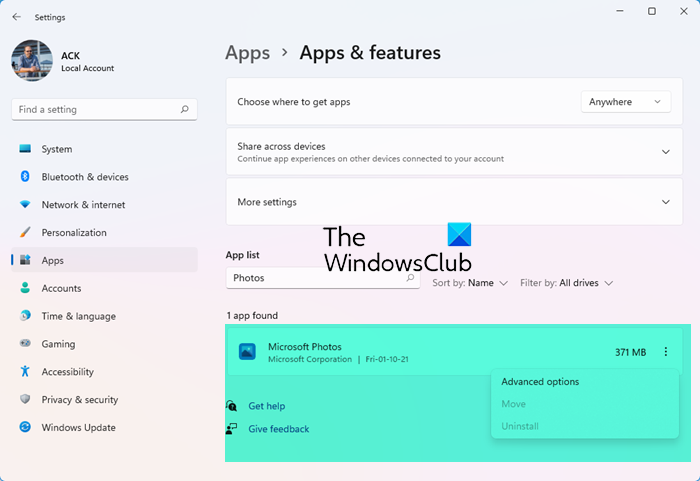Go to Privacy & security label

[80, 400]
